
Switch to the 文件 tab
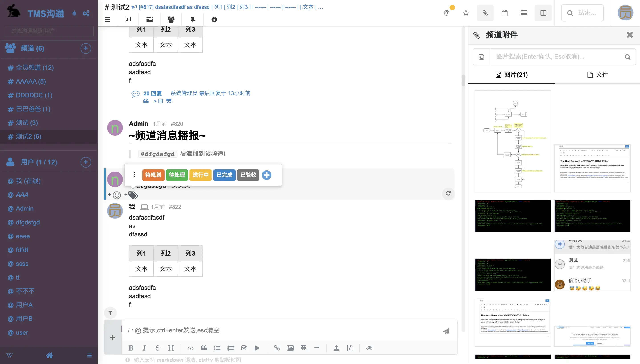[x=597, y=74]
